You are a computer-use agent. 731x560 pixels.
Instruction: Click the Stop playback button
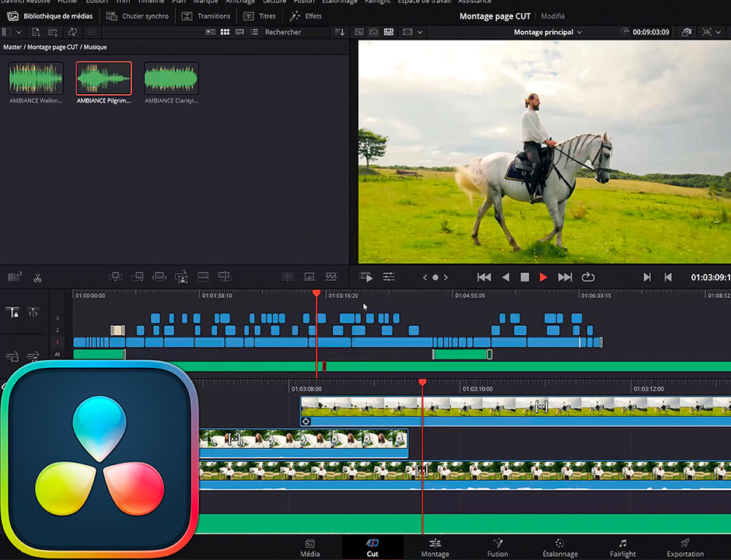pyautogui.click(x=525, y=277)
